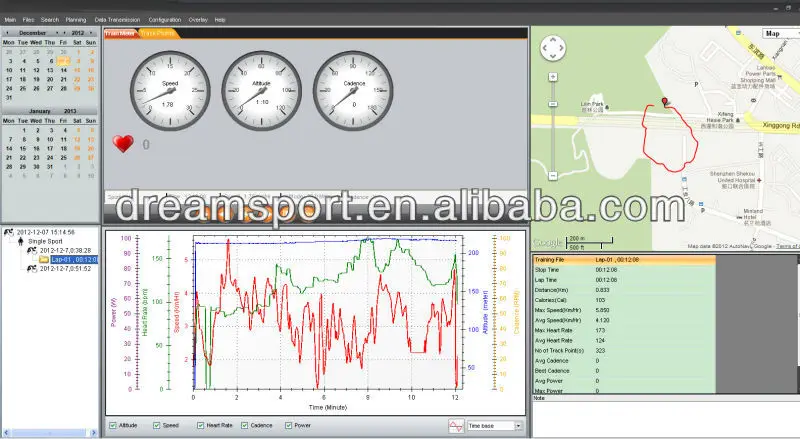Open the Help menu
This screenshot has height=439, width=800.
point(220,20)
